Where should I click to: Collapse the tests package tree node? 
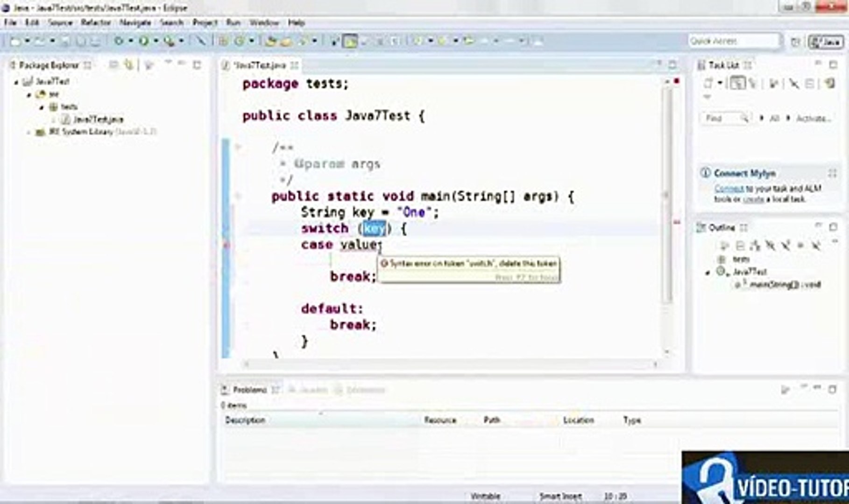click(x=42, y=107)
